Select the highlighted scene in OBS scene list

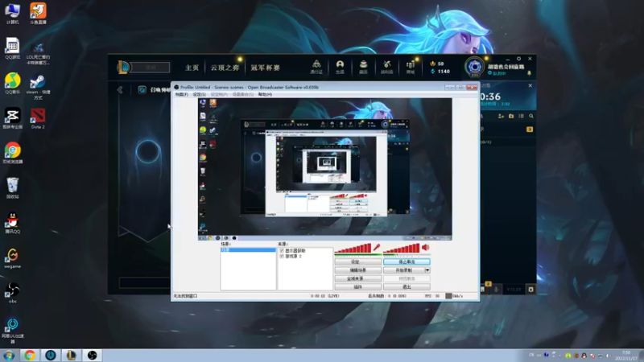click(248, 249)
